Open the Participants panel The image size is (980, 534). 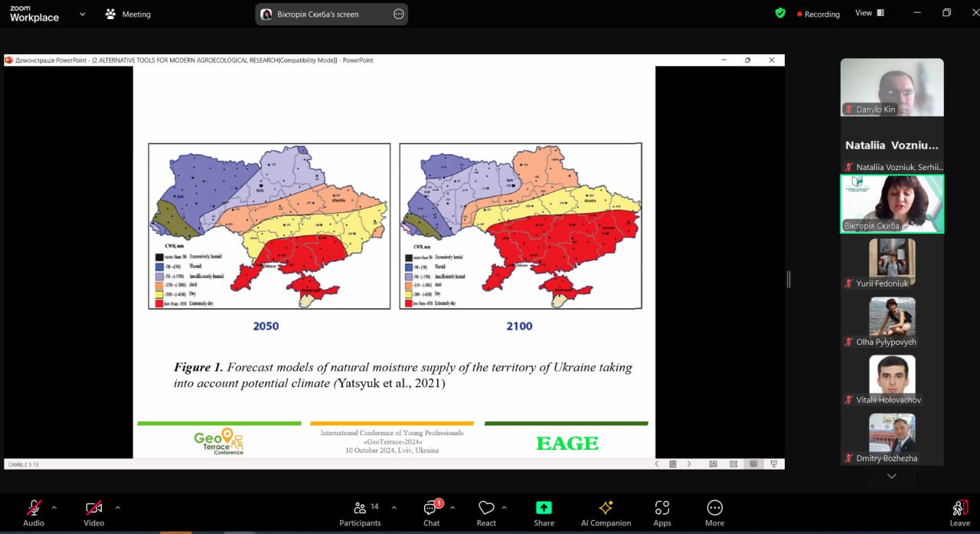[x=360, y=513]
